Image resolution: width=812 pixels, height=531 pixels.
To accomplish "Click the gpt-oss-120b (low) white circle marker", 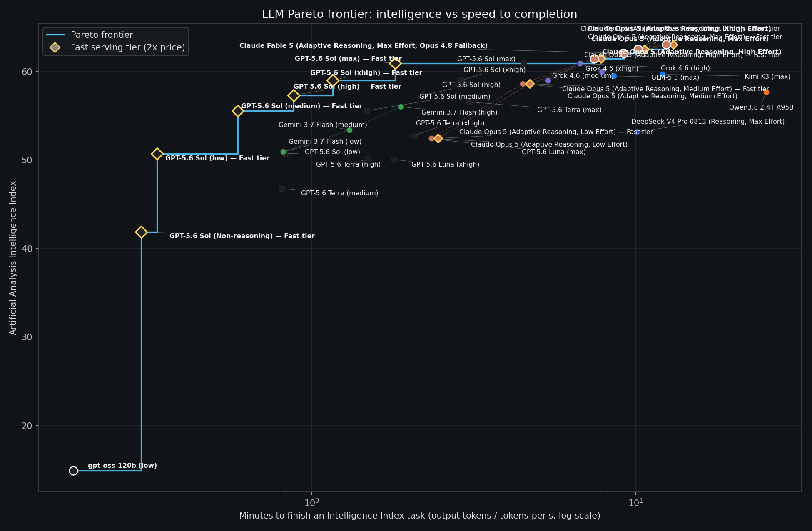I will [x=73, y=471].
